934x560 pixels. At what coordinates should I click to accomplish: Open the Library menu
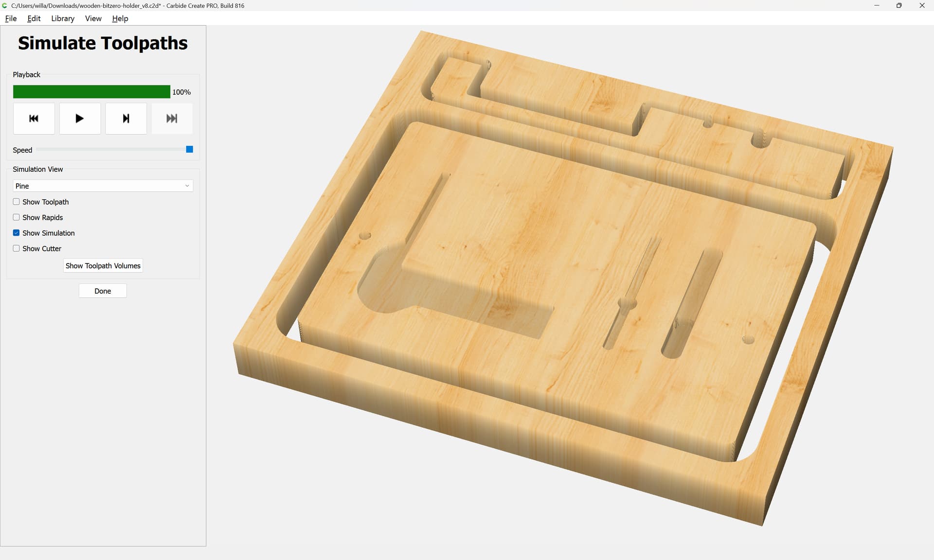point(63,18)
